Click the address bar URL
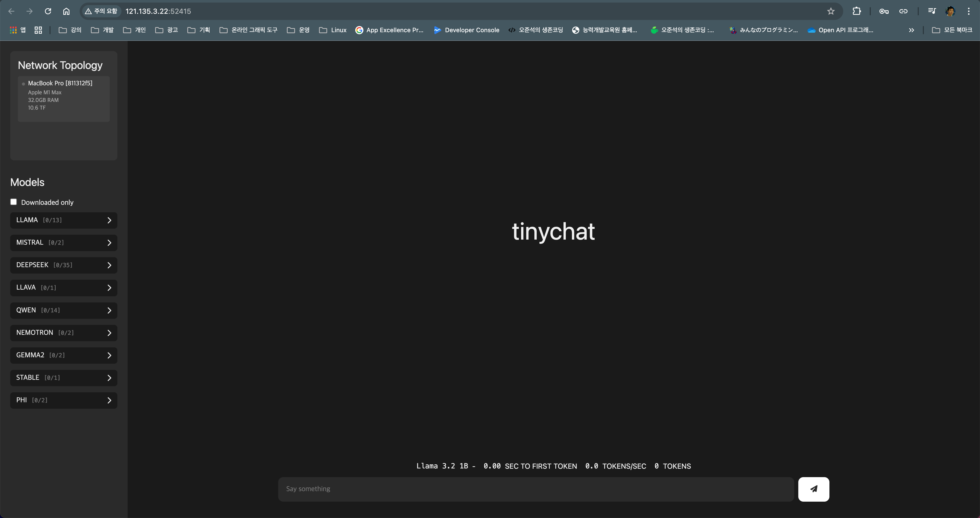This screenshot has height=518, width=980. 158,11
